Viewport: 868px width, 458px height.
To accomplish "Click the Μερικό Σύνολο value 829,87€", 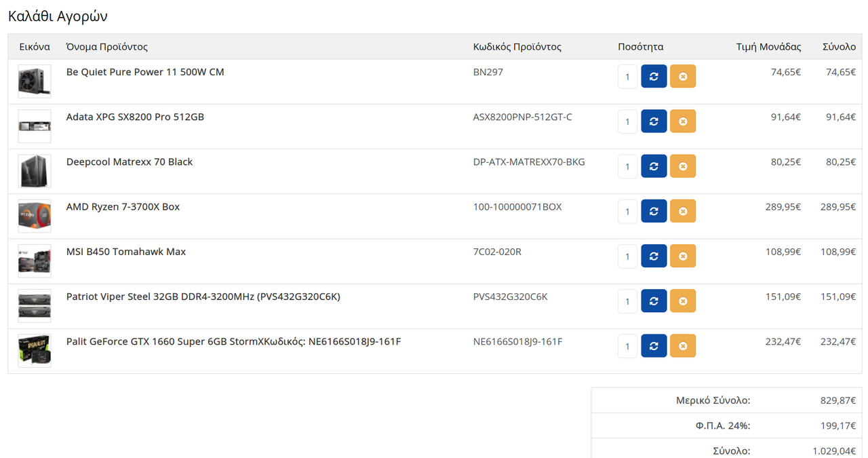I will (838, 400).
